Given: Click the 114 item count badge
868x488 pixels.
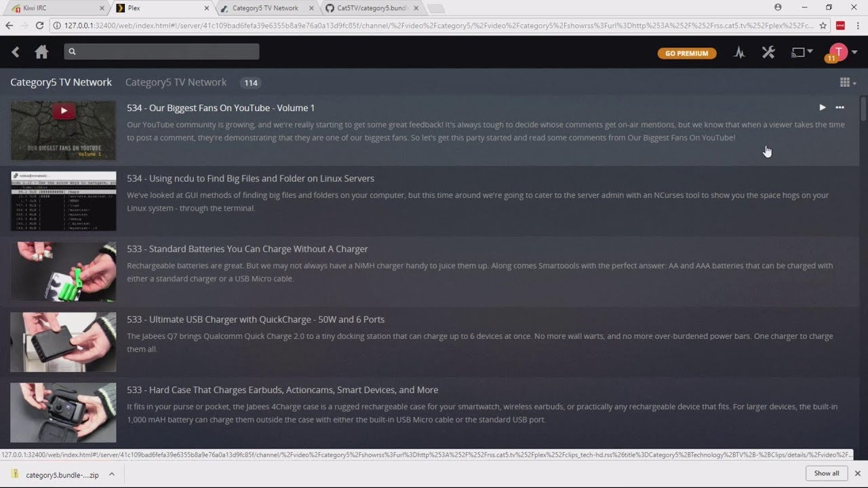Looking at the screenshot, I should coord(251,83).
